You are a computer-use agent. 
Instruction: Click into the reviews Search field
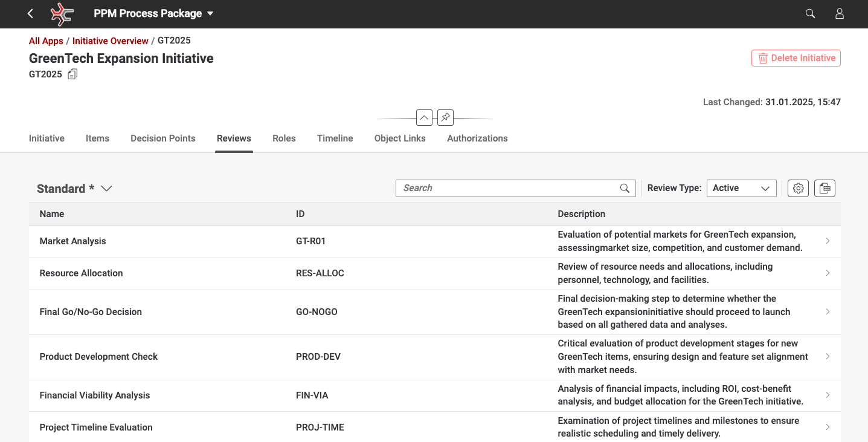[x=507, y=188]
